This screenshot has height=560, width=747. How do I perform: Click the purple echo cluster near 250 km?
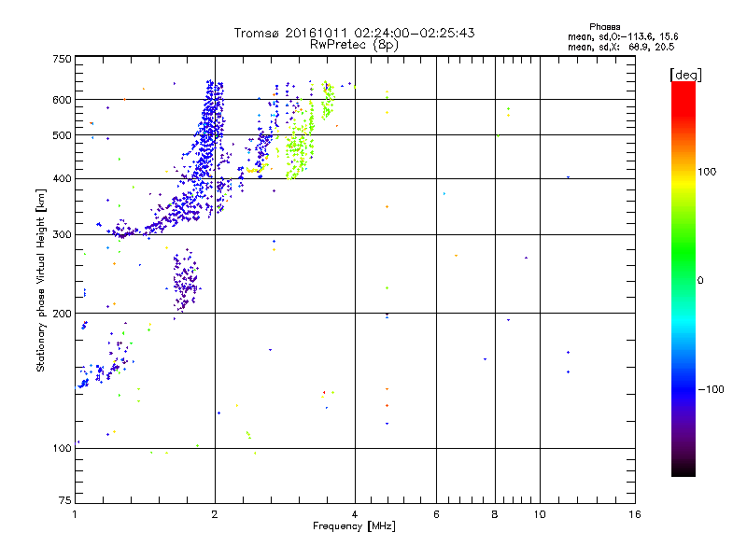[186, 281]
